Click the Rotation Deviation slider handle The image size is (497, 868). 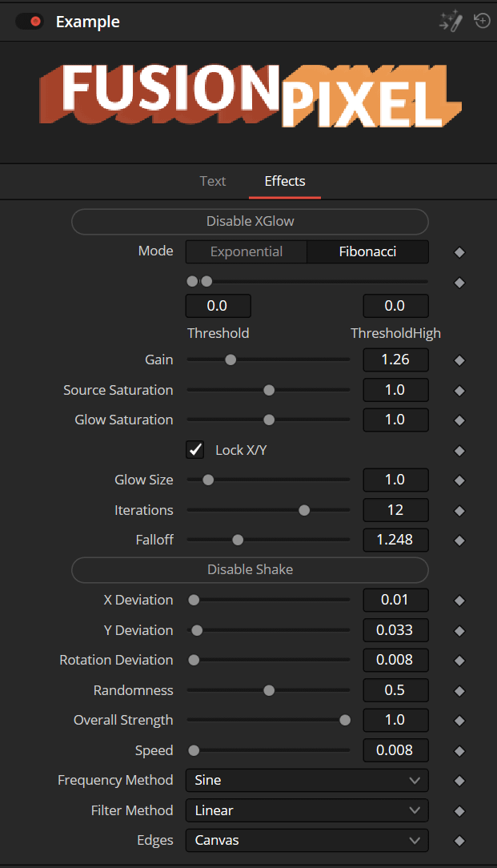[x=194, y=661]
